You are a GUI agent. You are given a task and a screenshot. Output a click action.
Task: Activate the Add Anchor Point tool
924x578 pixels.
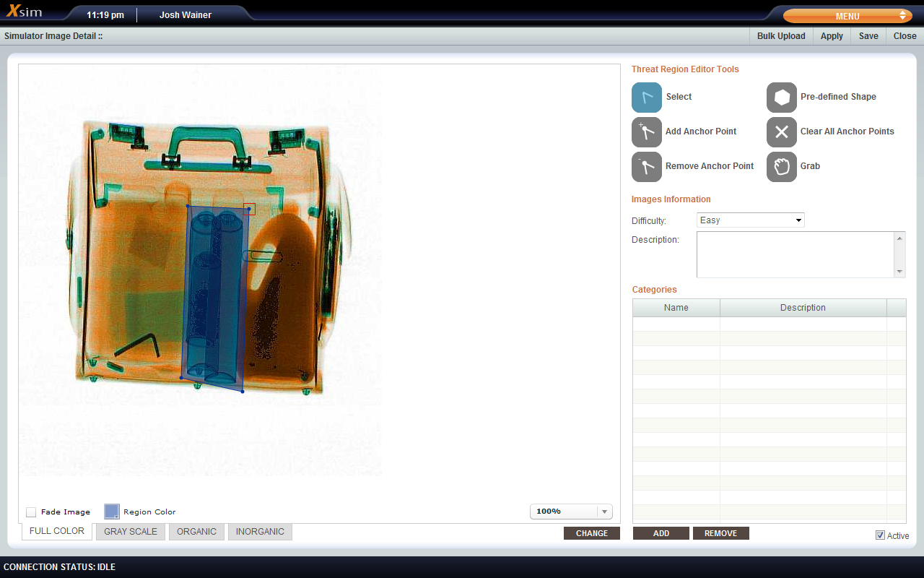click(646, 131)
